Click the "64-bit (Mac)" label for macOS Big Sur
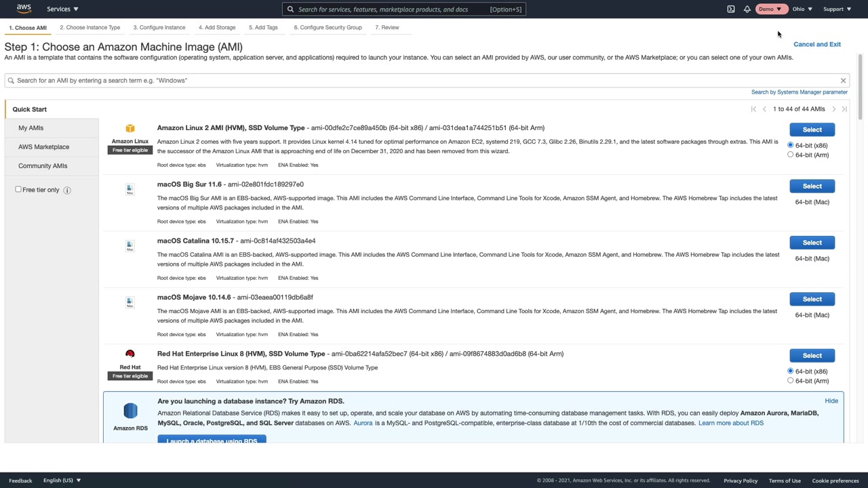Viewport: 868px width, 488px height. pos(812,202)
